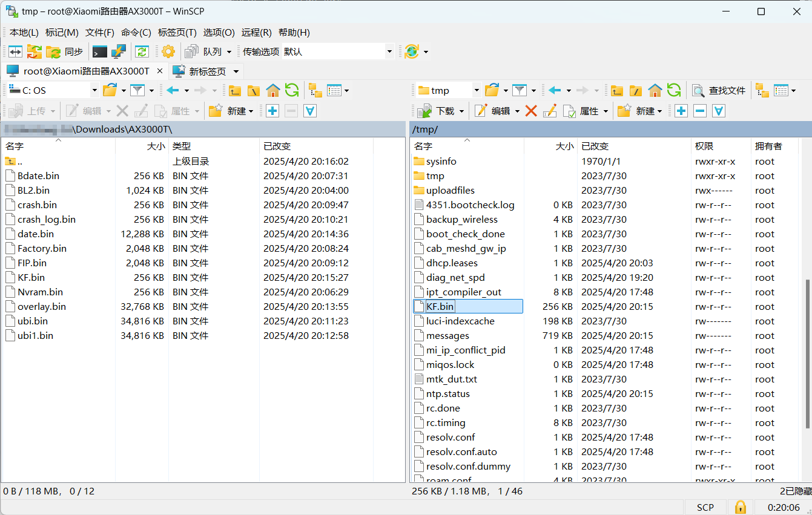Sort remote files by 权限 column
The height and width of the screenshot is (515, 812).
(x=720, y=146)
